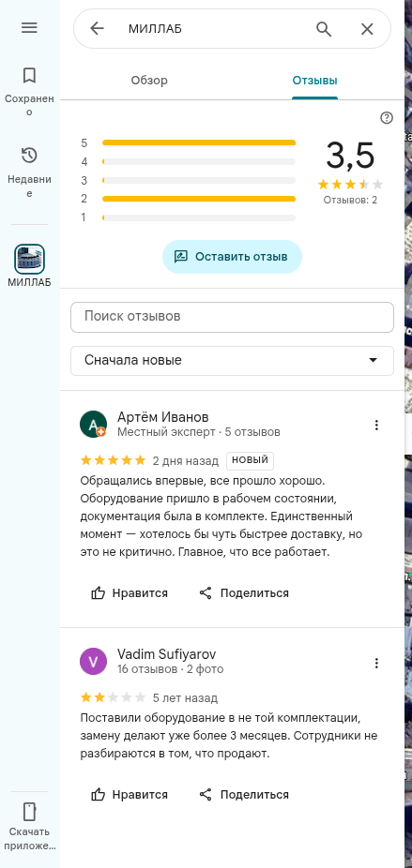
Task: Click the 2-star rating bar
Action: point(199,199)
